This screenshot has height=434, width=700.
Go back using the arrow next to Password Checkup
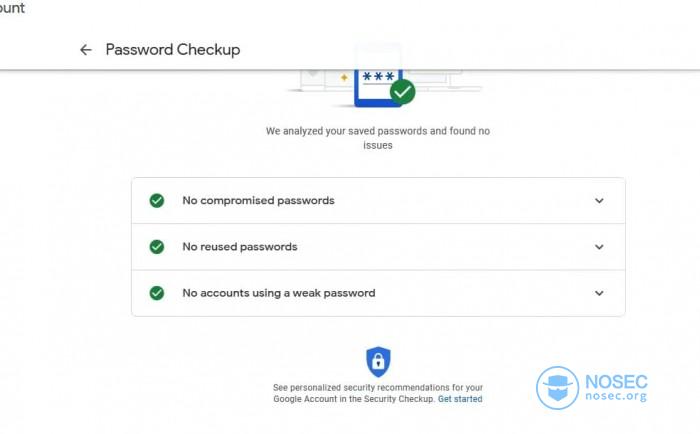point(86,50)
